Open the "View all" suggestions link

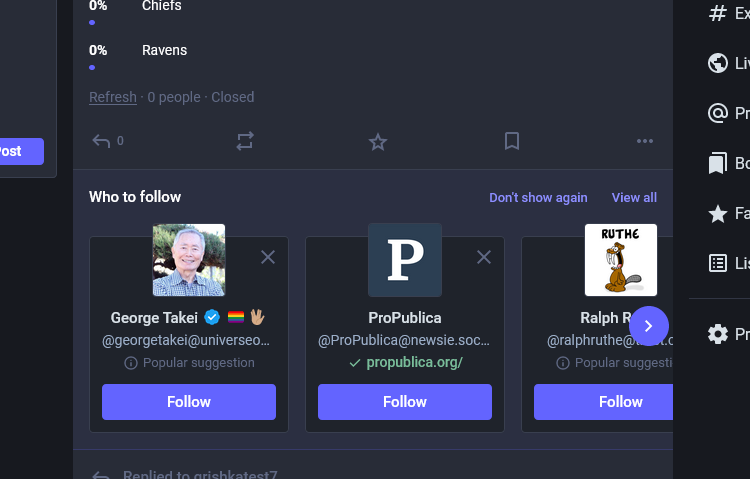point(634,198)
